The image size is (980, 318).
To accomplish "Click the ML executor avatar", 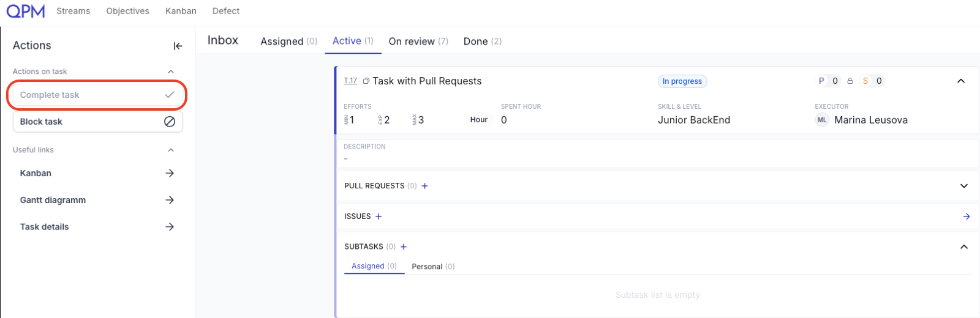I will [x=822, y=120].
